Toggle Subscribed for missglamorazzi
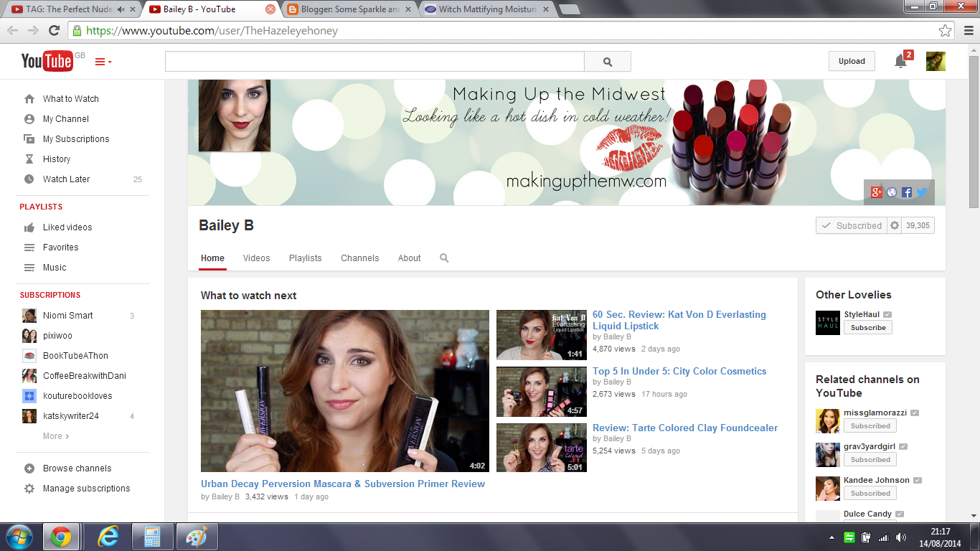 click(x=870, y=426)
